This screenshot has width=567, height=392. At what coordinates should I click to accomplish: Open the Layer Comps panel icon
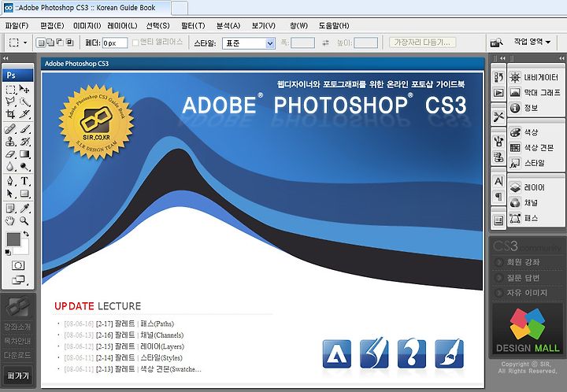(x=498, y=220)
